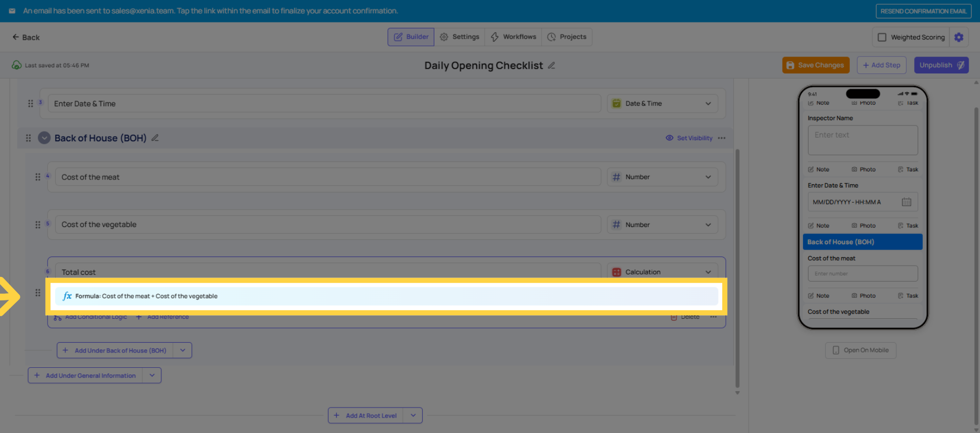Click the builder panel vertical scrollbar
Viewport: 980px width, 433px height.
(x=737, y=268)
